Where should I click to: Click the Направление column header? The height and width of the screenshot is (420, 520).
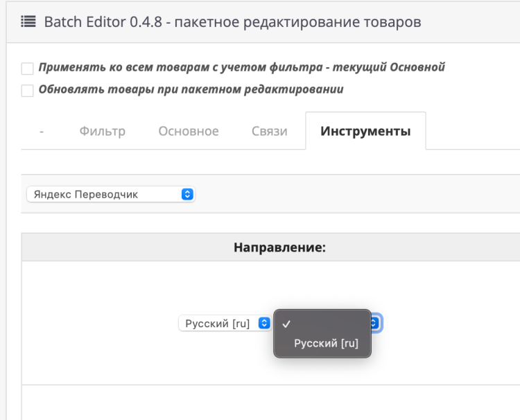click(279, 247)
